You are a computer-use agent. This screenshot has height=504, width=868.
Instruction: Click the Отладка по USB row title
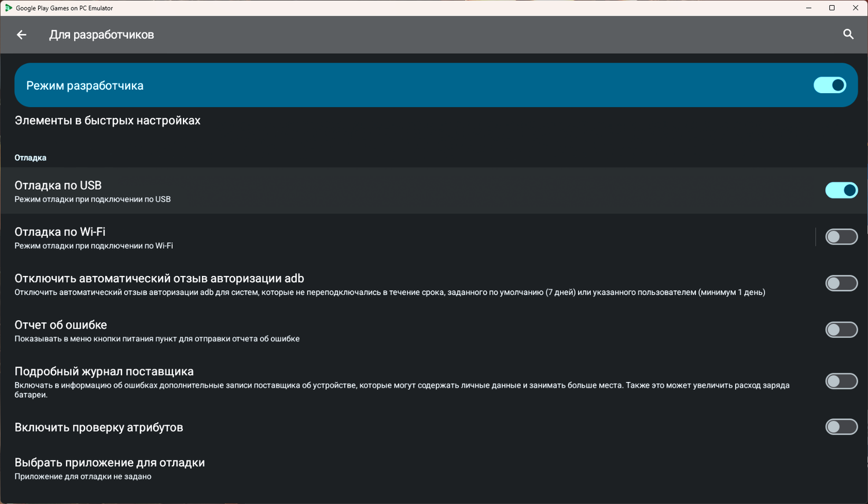(58, 186)
